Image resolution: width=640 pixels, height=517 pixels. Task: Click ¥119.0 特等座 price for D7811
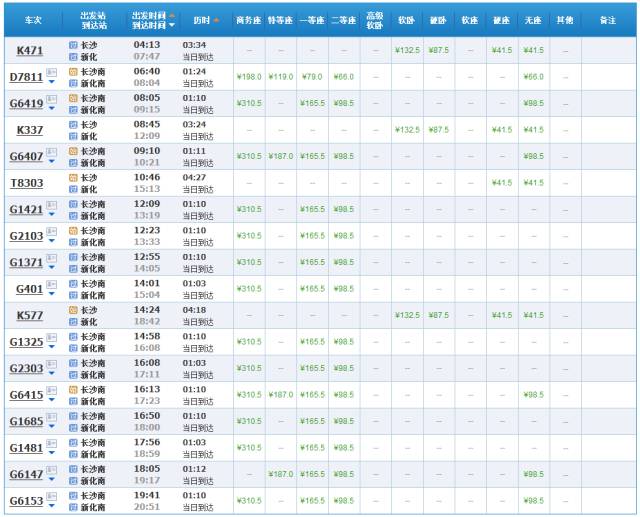click(281, 77)
